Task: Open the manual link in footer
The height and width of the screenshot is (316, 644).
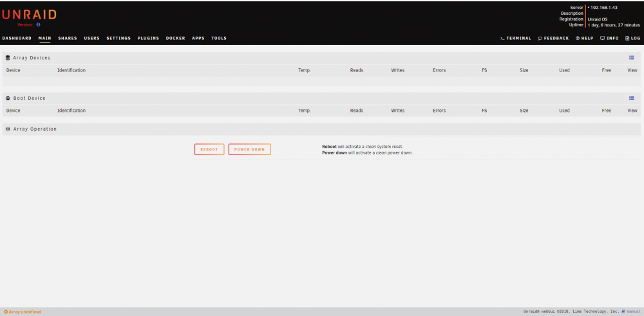Action: coord(631,311)
